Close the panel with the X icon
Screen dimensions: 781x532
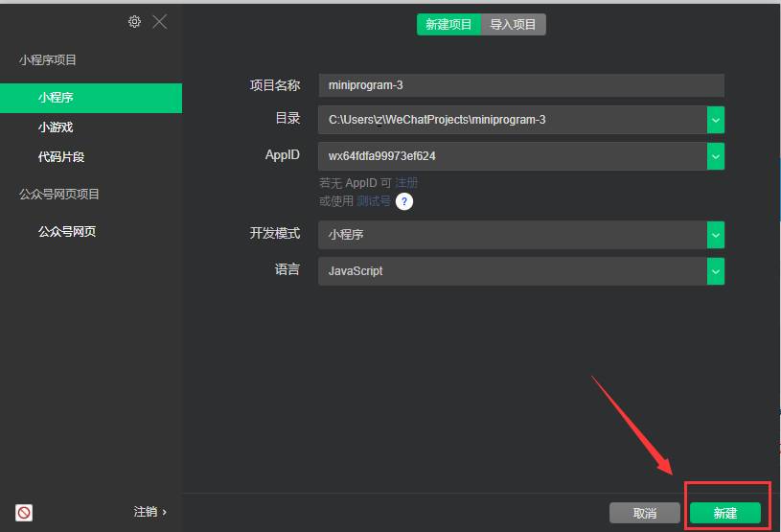pyautogui.click(x=160, y=22)
